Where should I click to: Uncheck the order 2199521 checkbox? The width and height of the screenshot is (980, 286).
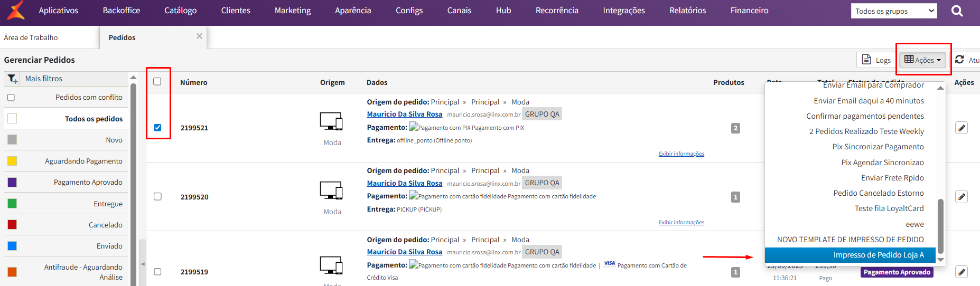157,128
